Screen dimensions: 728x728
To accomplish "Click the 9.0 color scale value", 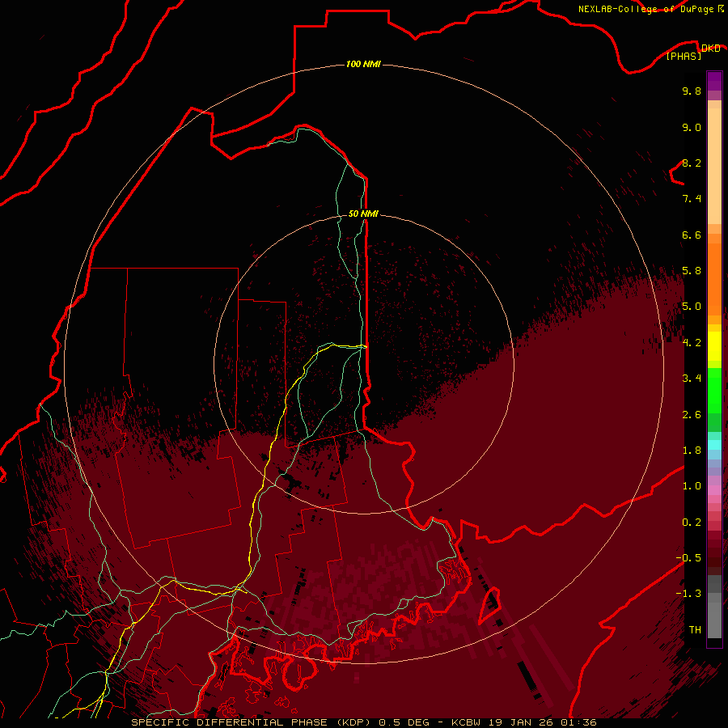I will (692, 127).
